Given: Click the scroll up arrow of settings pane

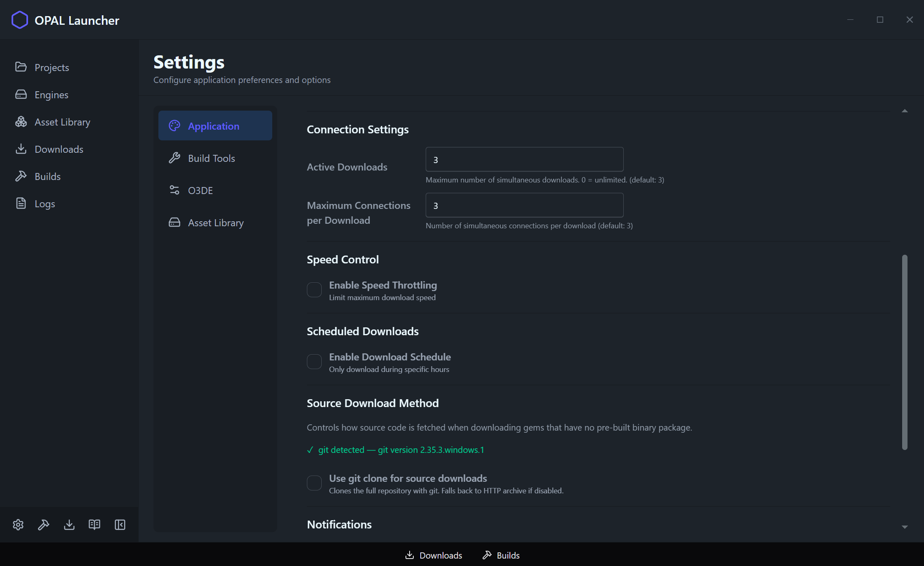Looking at the screenshot, I should click(x=905, y=111).
